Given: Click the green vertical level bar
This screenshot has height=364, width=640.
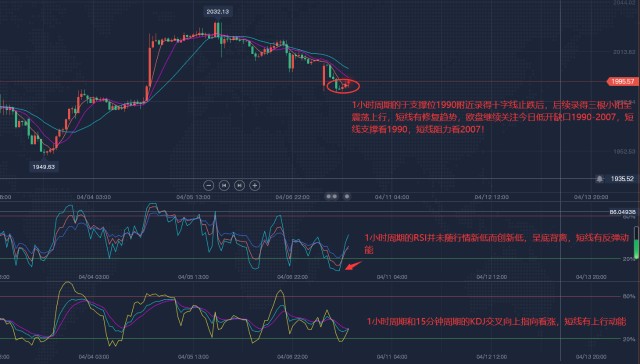Looking at the screenshot, I should click(636, 243).
